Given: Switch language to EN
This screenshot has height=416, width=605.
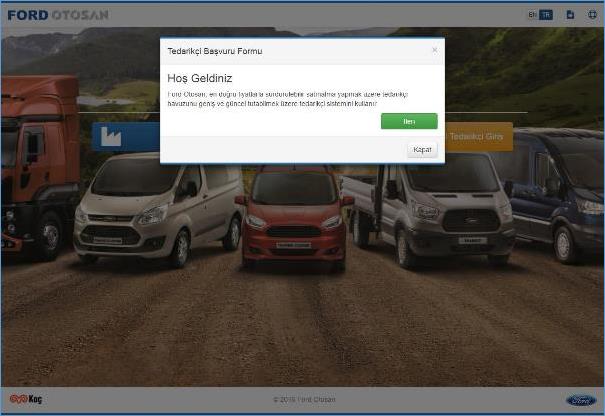Looking at the screenshot, I should (x=532, y=15).
